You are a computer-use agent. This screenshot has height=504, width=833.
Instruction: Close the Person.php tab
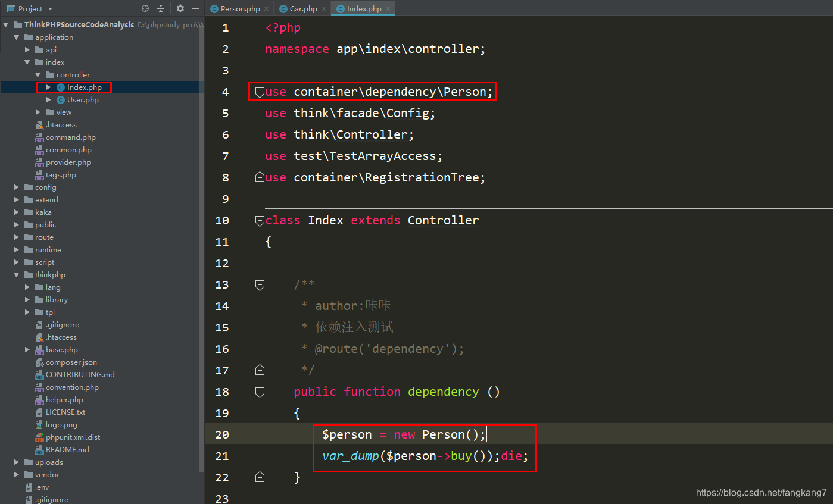tap(266, 9)
